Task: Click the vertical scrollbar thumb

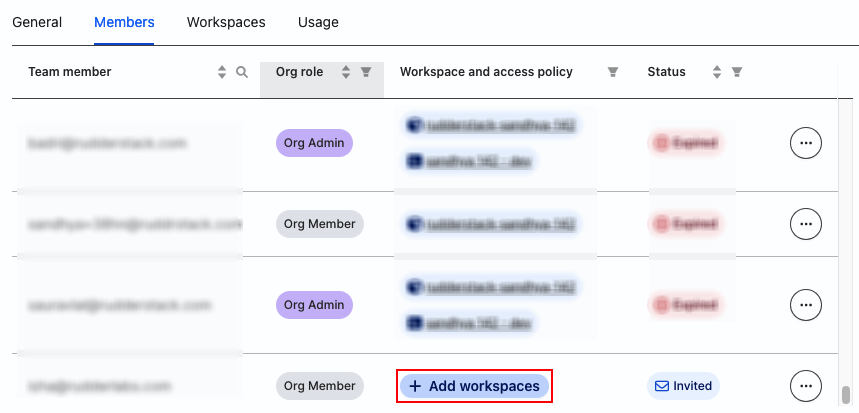Action: (846, 394)
